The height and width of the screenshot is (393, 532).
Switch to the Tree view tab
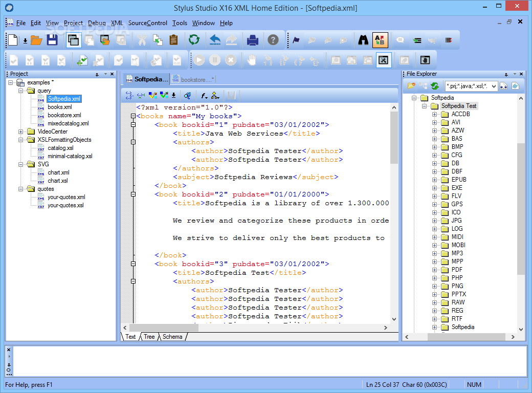pos(149,337)
